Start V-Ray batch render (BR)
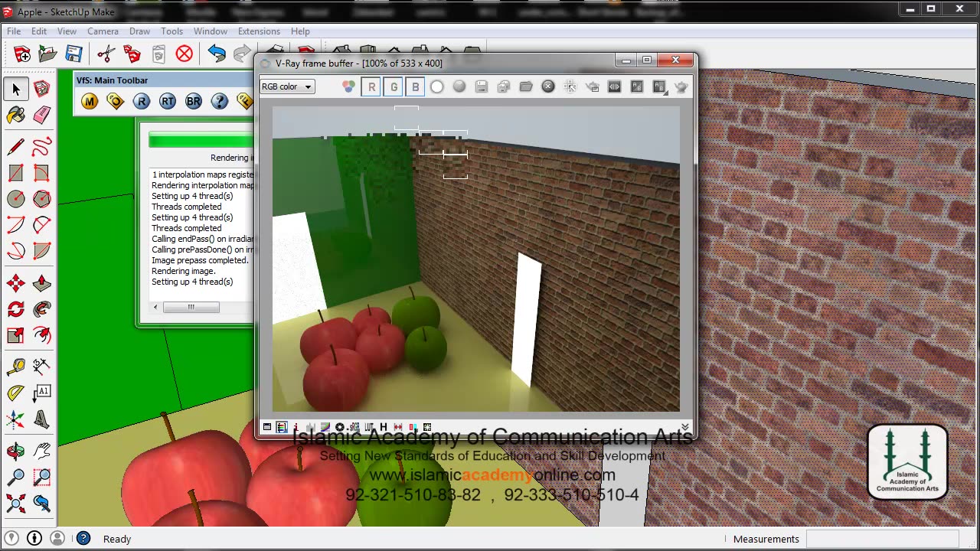This screenshot has height=551, width=980. [x=194, y=101]
